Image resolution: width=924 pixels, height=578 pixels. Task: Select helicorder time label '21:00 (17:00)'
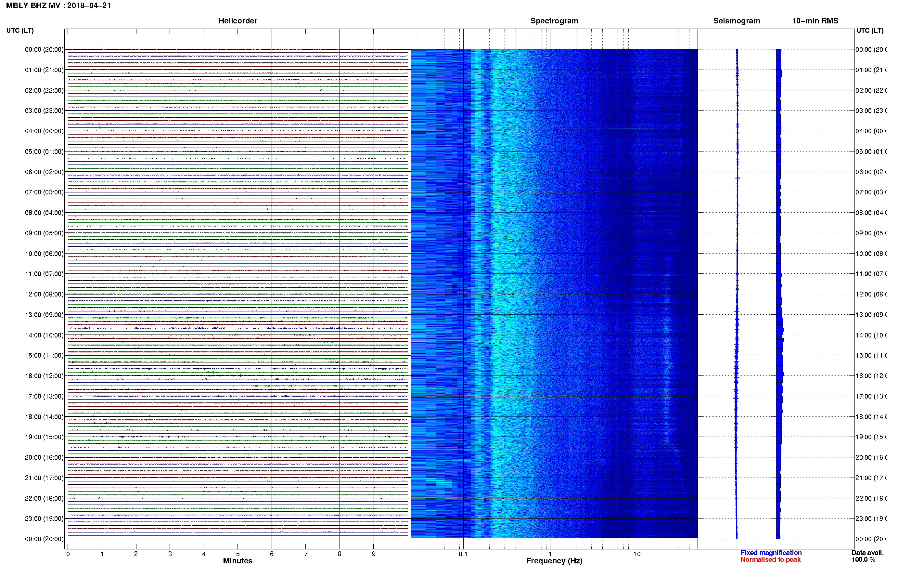pyautogui.click(x=44, y=478)
